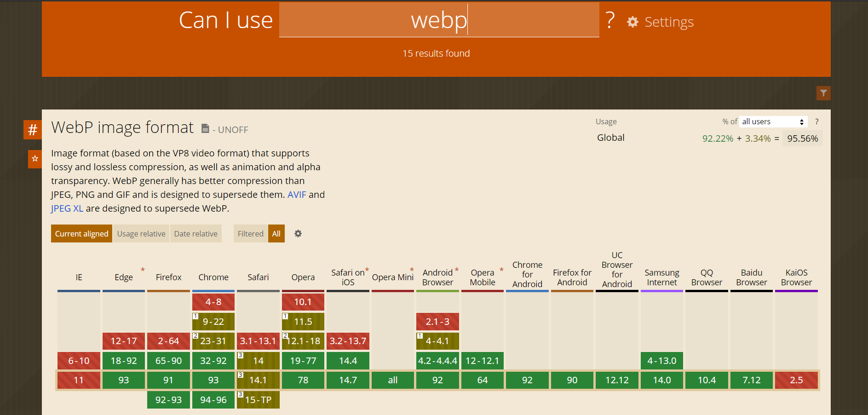The width and height of the screenshot is (868, 415).
Task: Open the spec document icon next to title
Action: [x=205, y=128]
